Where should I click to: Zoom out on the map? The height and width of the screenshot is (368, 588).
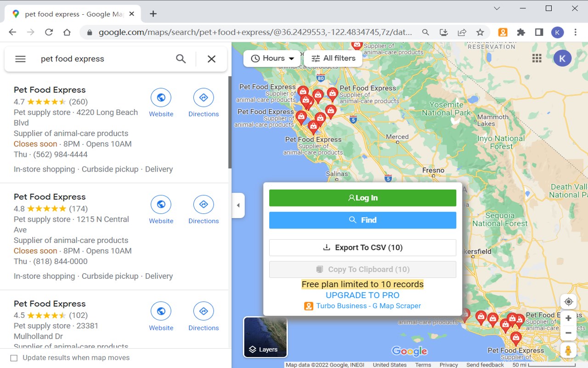pos(569,333)
